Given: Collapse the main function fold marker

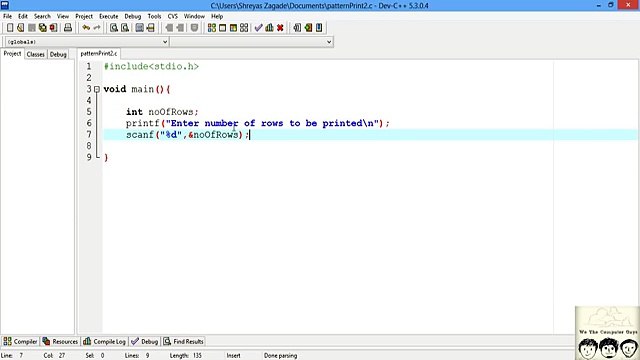Looking at the screenshot, I should pos(97,89).
